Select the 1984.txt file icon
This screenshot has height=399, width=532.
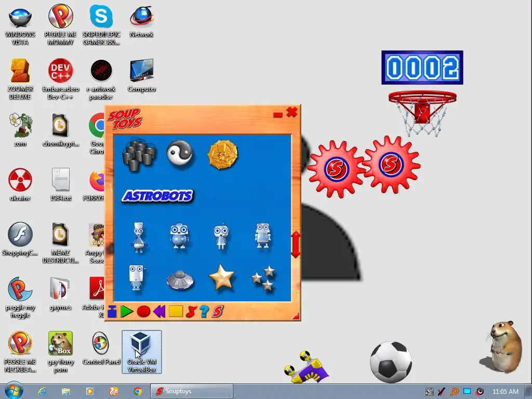tap(60, 184)
